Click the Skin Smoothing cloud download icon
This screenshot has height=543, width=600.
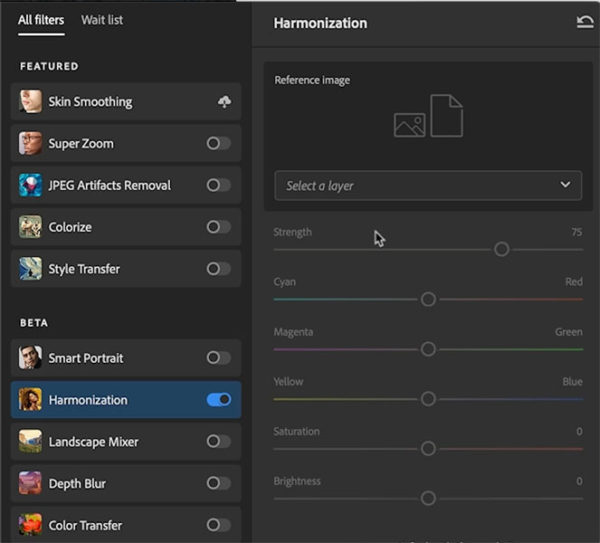tap(223, 102)
